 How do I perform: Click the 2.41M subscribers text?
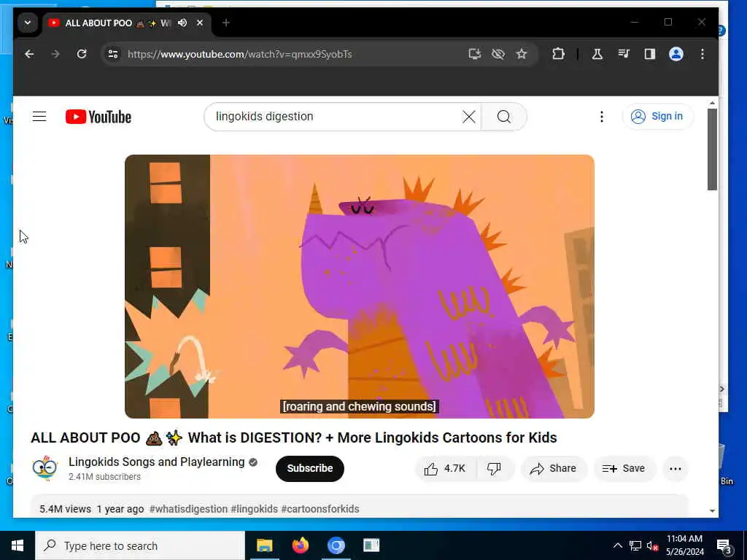104,477
